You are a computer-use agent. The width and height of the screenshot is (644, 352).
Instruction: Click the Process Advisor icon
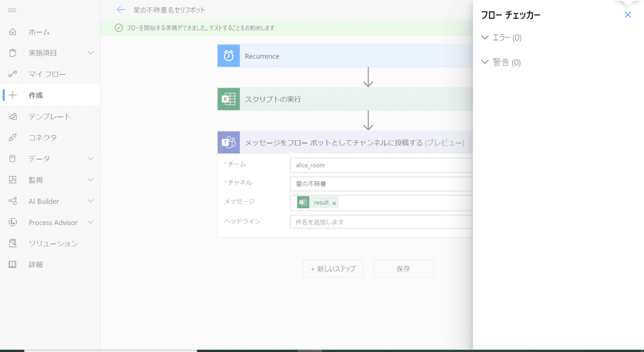13,222
